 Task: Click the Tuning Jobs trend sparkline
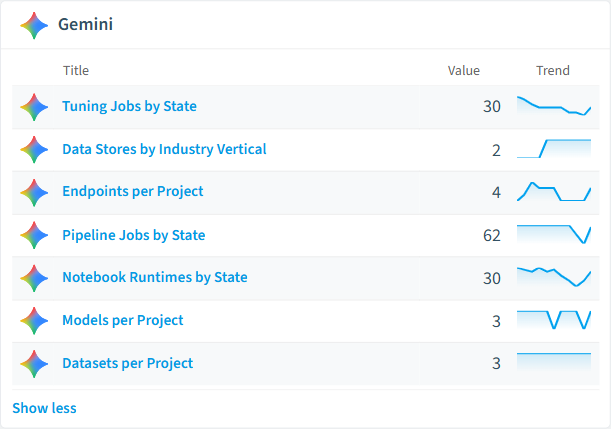pos(554,106)
